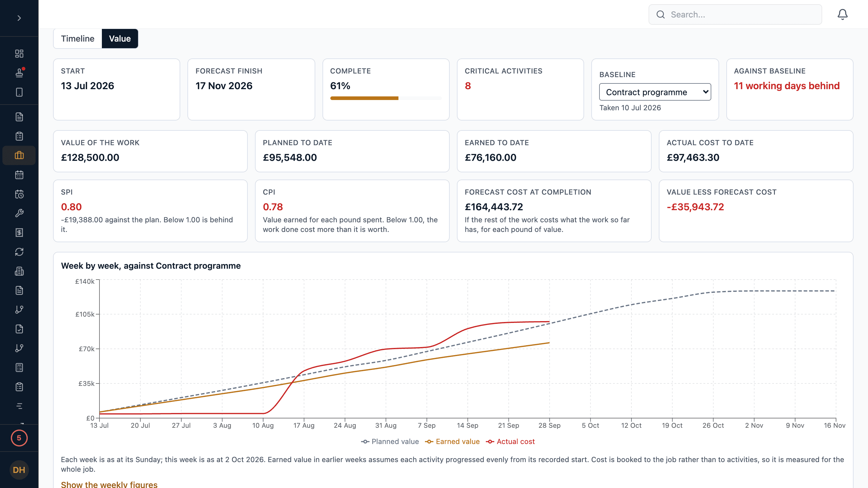Expand the sidebar with the chevron arrow
The height and width of the screenshot is (488, 868).
pyautogui.click(x=19, y=18)
